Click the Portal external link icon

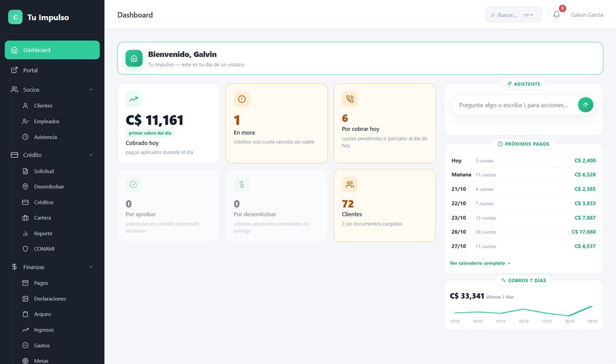[x=14, y=70]
